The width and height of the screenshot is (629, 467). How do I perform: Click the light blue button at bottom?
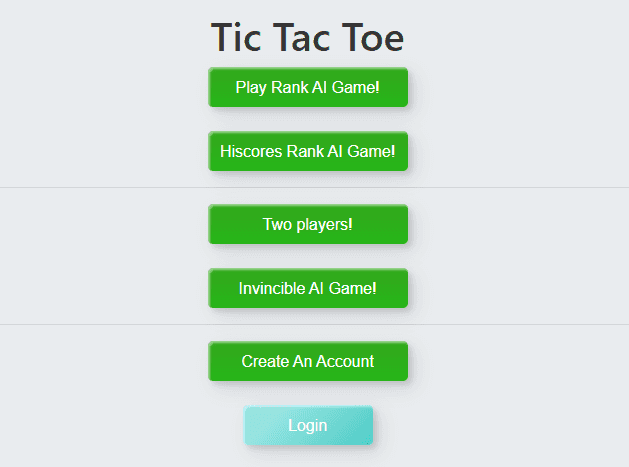click(308, 425)
